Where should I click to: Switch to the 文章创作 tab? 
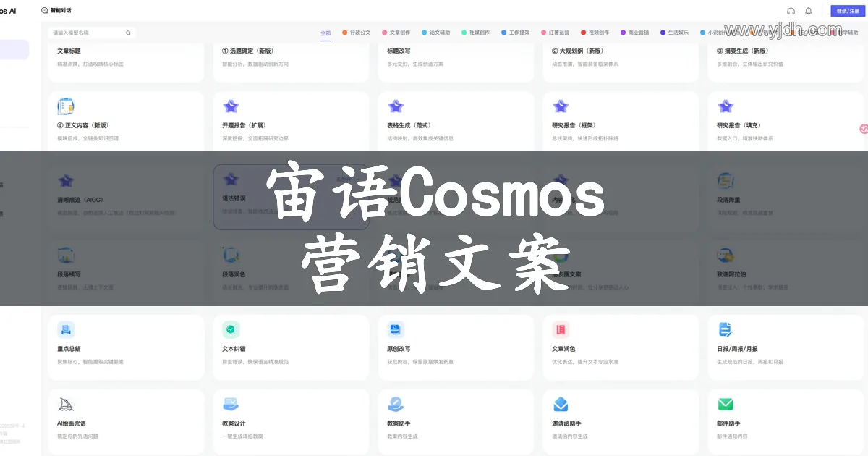click(x=396, y=33)
